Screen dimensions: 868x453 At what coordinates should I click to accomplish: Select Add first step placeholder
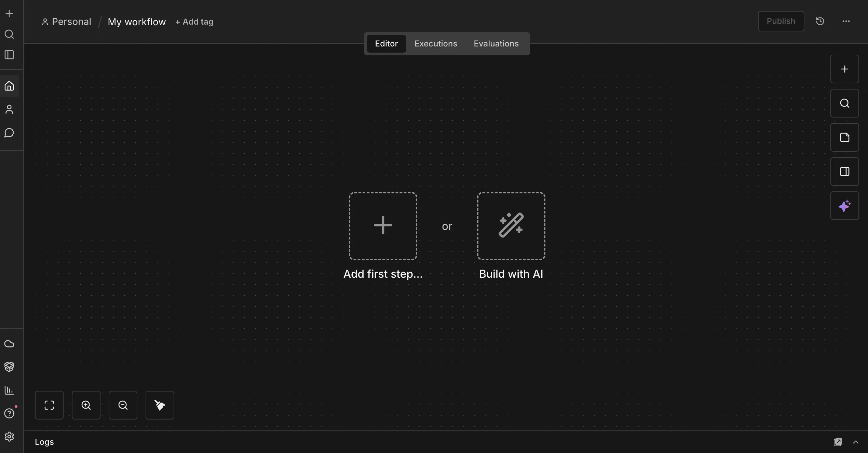(x=383, y=225)
